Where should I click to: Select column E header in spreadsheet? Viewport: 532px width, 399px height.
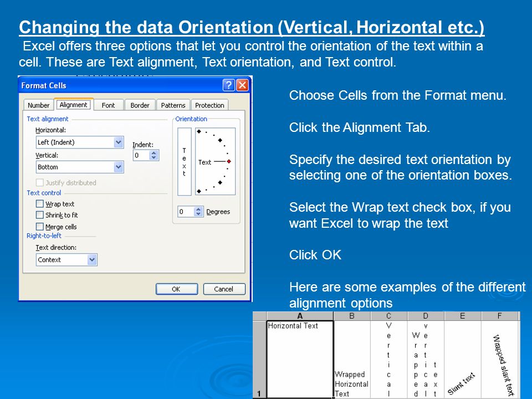click(x=462, y=316)
